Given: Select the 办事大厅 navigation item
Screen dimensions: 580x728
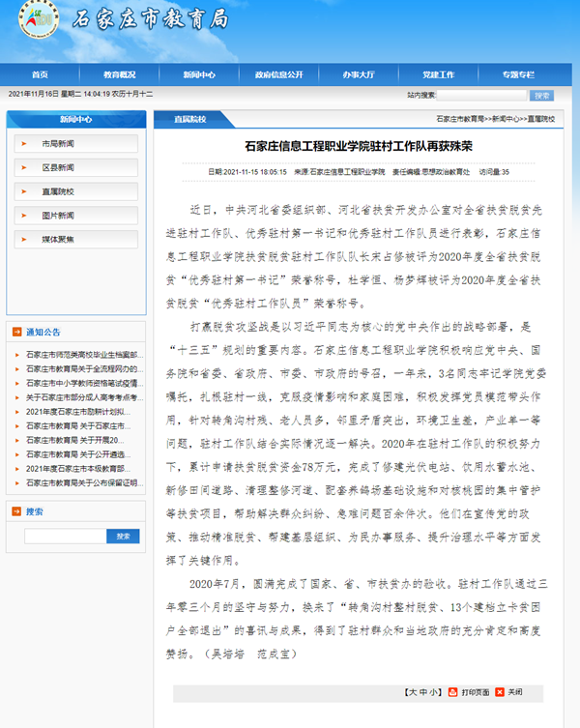Looking at the screenshot, I should click(x=358, y=74).
